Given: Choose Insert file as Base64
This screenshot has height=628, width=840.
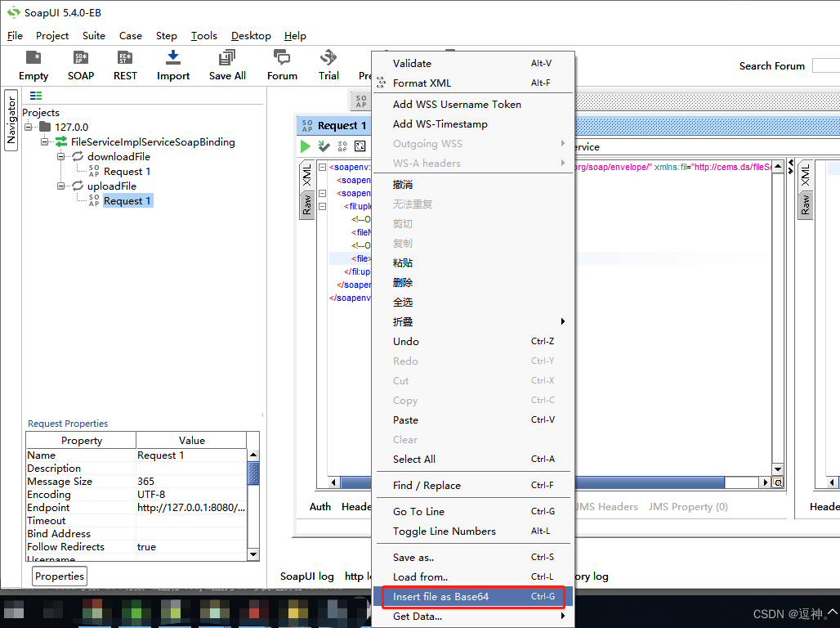Looking at the screenshot, I should click(473, 596).
